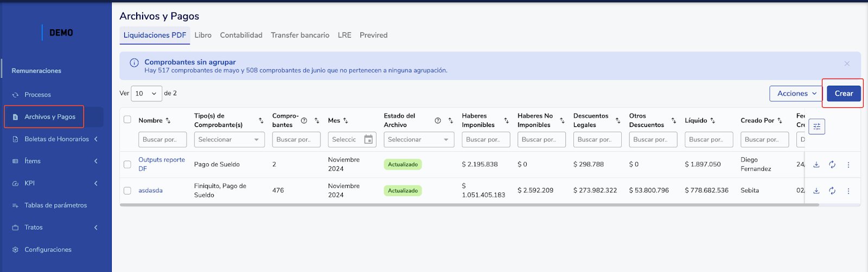Click the help icon beside Estado del Archivo
The width and height of the screenshot is (868, 272).
(438, 121)
